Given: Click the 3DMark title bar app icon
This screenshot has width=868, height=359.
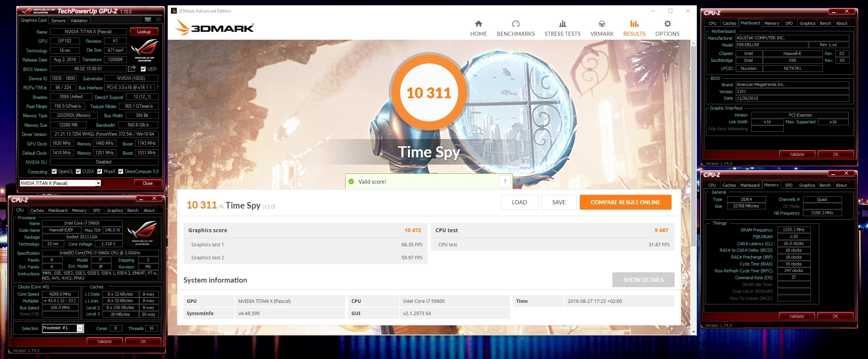Looking at the screenshot, I should point(174,11).
